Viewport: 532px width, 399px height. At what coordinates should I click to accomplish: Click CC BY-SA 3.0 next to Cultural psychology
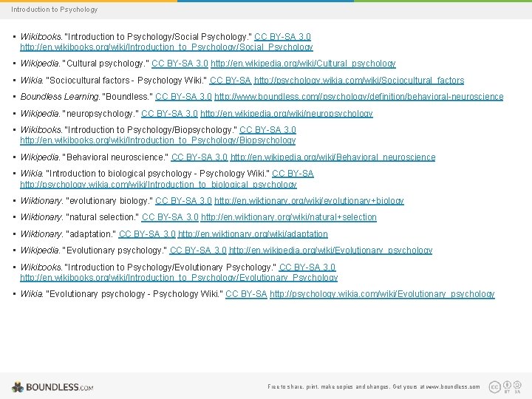pos(180,64)
